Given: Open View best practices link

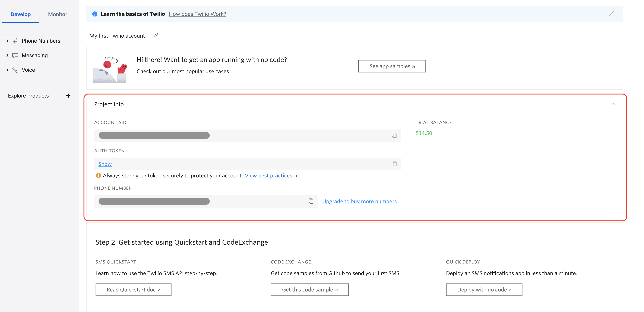Looking at the screenshot, I should coord(271,175).
